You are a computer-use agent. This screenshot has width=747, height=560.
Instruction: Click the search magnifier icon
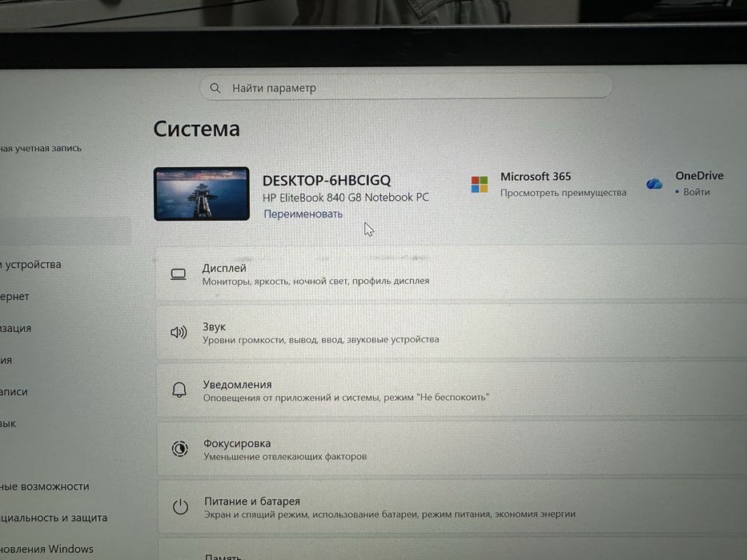(x=215, y=88)
